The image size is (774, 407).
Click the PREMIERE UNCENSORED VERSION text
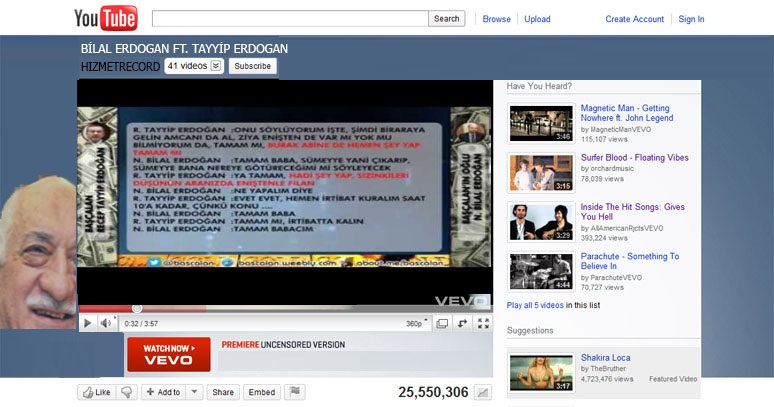283,345
